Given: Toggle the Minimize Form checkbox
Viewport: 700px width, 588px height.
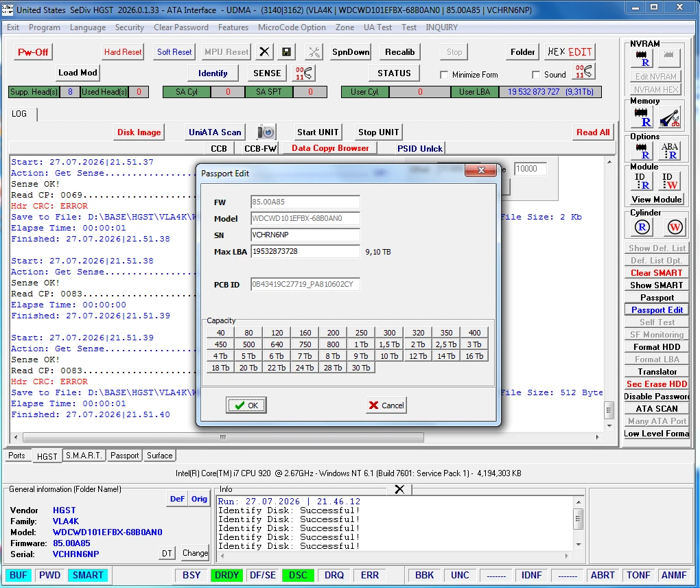Looking at the screenshot, I should pyautogui.click(x=444, y=75).
